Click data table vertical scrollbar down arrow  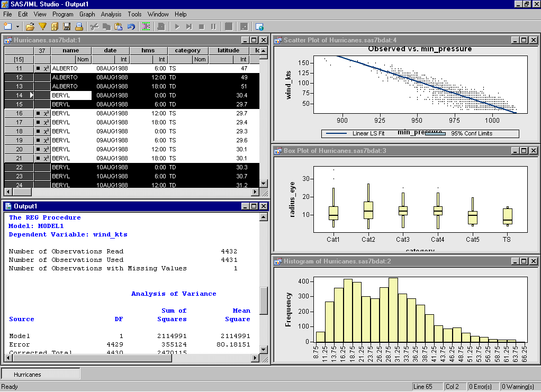263,184
